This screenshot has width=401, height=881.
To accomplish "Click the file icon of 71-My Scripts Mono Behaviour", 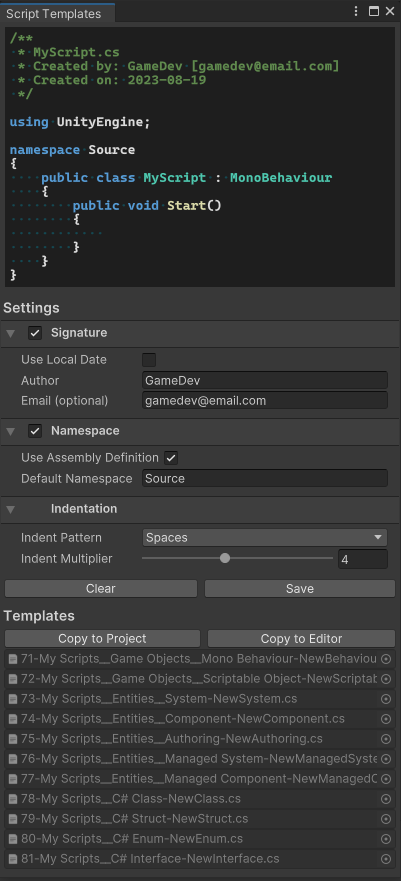I will (x=13, y=659).
